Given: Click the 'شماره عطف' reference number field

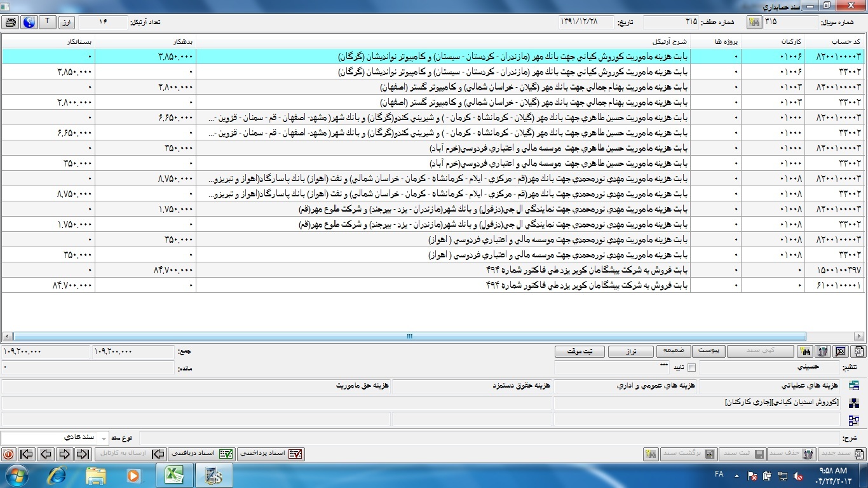Looking at the screenshot, I should click(x=671, y=22).
